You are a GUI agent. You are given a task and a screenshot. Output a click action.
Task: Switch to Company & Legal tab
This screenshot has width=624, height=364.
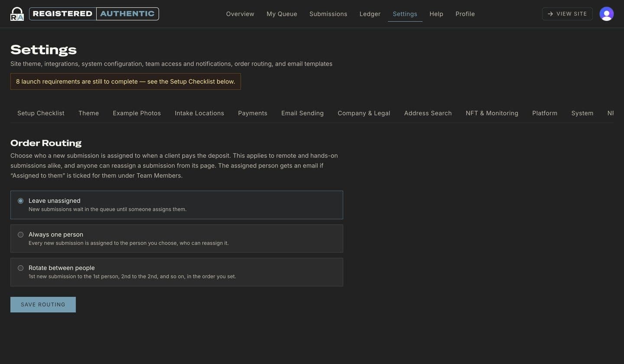click(364, 113)
